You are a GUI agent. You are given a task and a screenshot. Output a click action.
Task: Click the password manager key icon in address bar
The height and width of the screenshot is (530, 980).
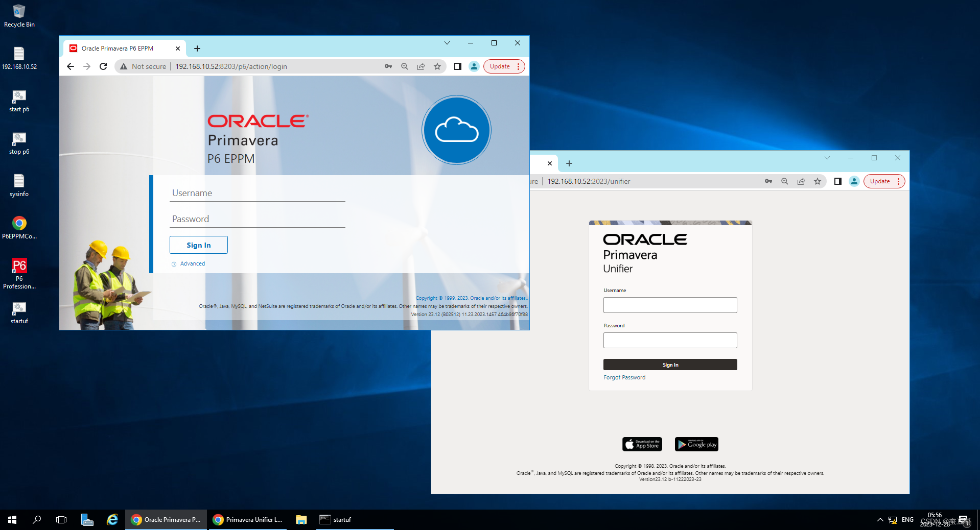click(388, 66)
